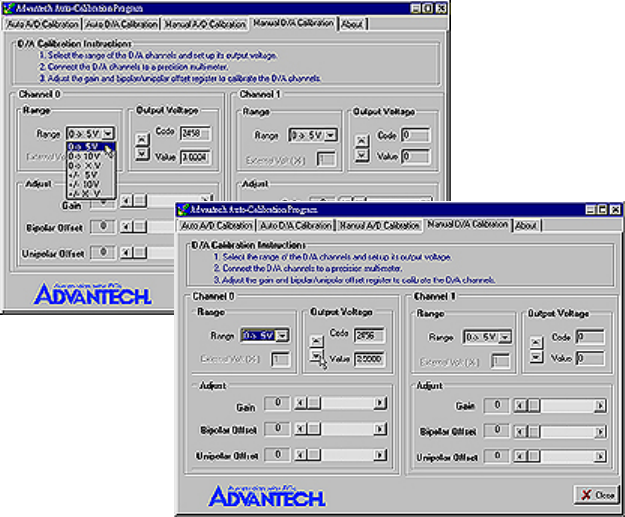Viewport: 625px width, 517px height.
Task: Click left arrow of Channel 1 Bipolar Offset scrollbar, front window
Action: (x=519, y=430)
